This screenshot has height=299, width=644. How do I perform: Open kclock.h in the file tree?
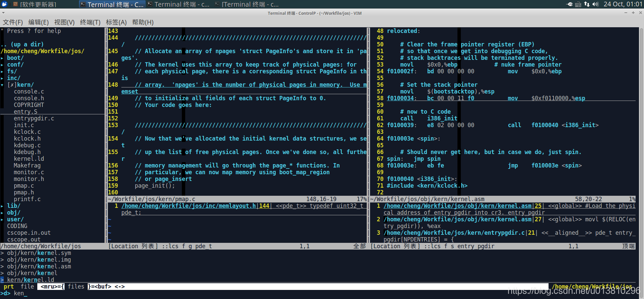point(27,139)
